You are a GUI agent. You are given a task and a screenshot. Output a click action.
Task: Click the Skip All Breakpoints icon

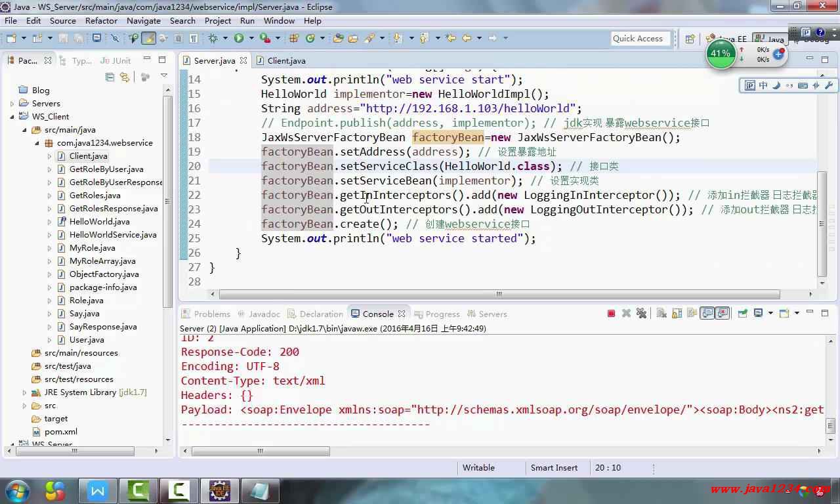[115, 38]
